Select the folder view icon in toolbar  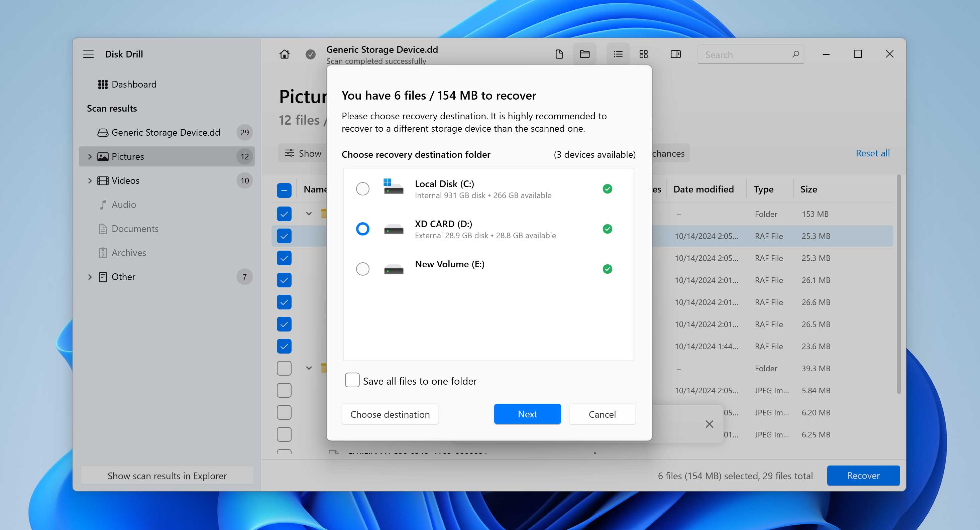(584, 54)
